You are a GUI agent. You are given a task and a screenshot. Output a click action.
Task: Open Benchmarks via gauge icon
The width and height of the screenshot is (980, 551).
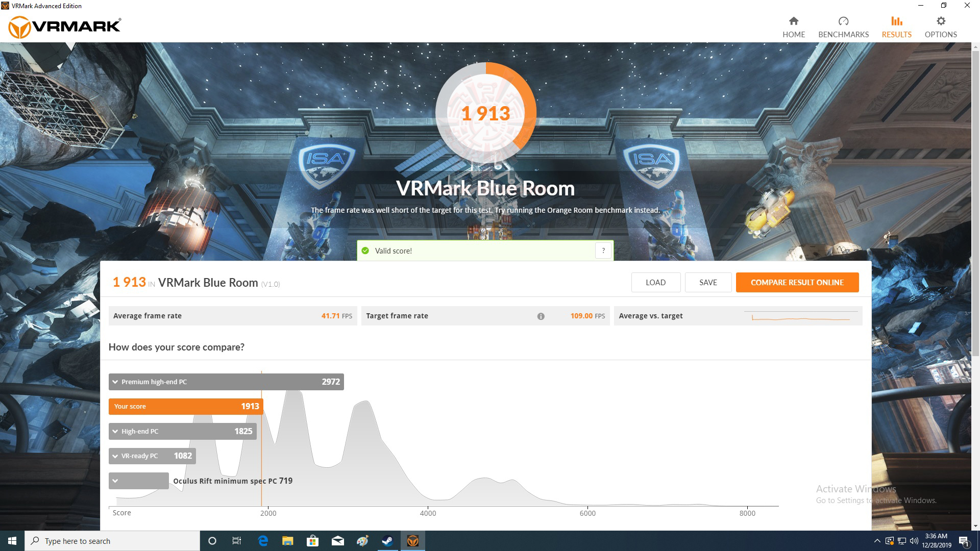click(x=843, y=21)
